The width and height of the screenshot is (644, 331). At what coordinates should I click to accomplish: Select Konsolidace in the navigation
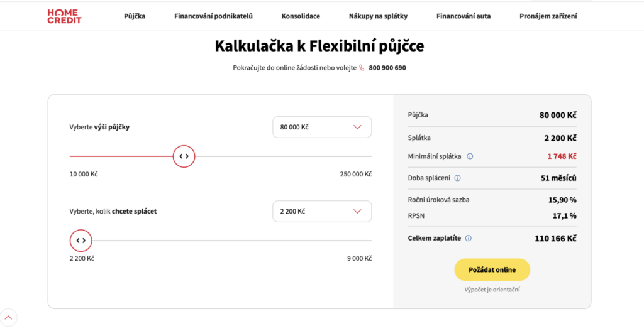[x=301, y=16]
